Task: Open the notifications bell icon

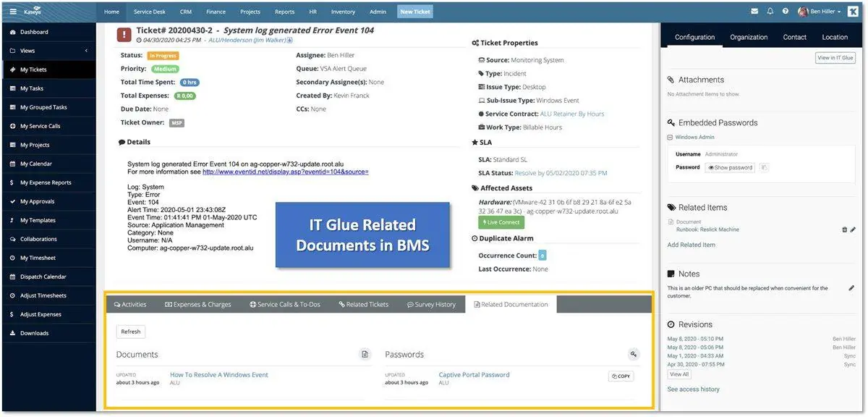Action: (770, 12)
